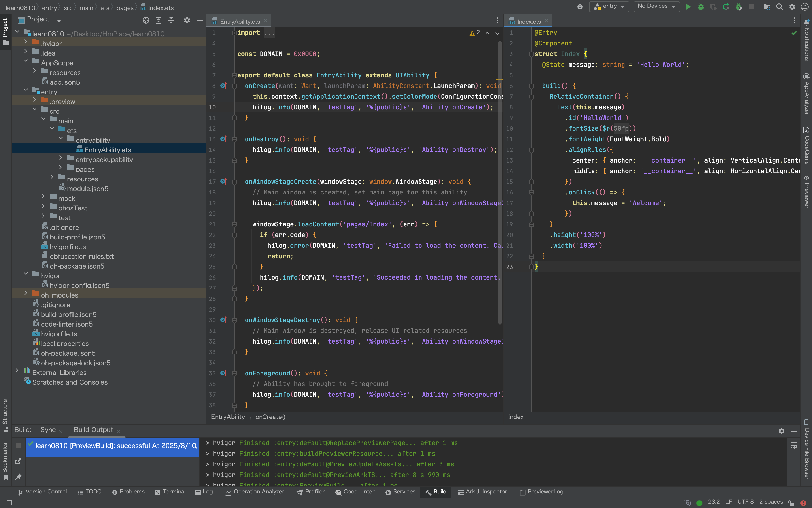
Task: Click Collapse All icon in Project panel
Action: pos(171,21)
